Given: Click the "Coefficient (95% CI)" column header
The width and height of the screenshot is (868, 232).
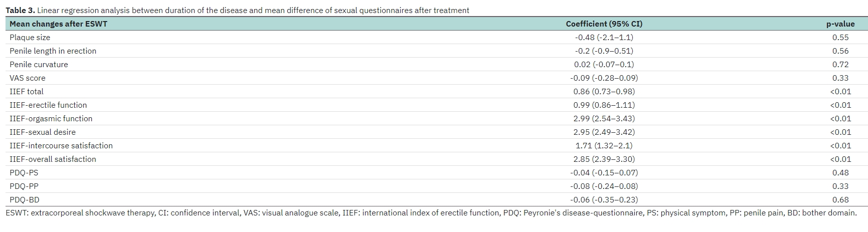Looking at the screenshot, I should click(604, 24).
